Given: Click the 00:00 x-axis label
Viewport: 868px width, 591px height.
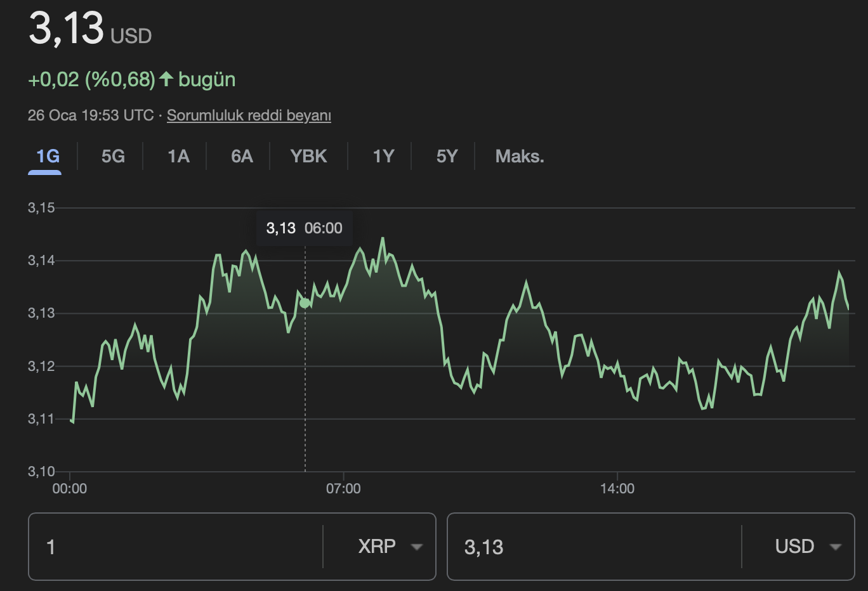Looking at the screenshot, I should (x=70, y=489).
